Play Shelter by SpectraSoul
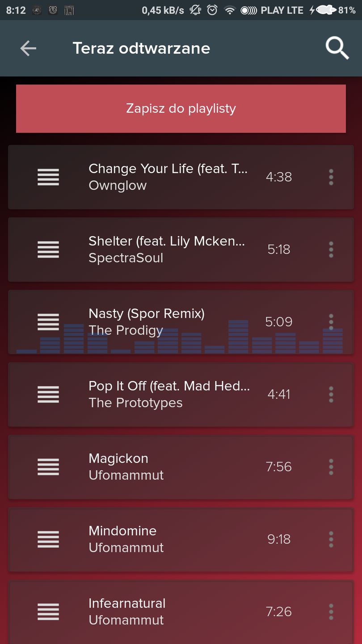 [181, 250]
